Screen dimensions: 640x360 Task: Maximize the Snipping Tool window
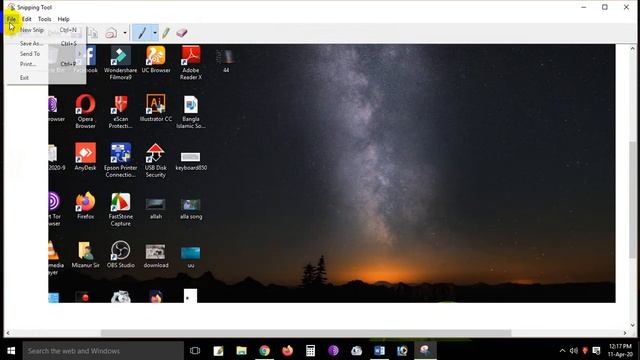605,7
